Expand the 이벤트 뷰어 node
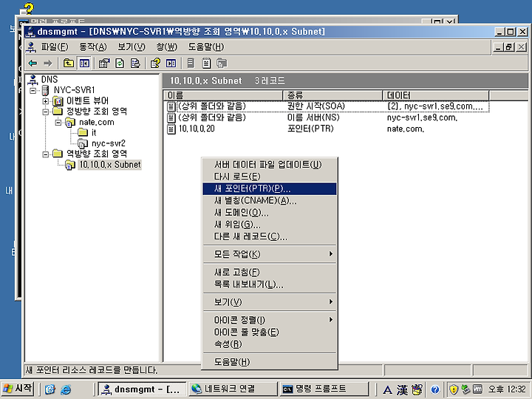Viewport: 532px width, 399px height. point(46,100)
